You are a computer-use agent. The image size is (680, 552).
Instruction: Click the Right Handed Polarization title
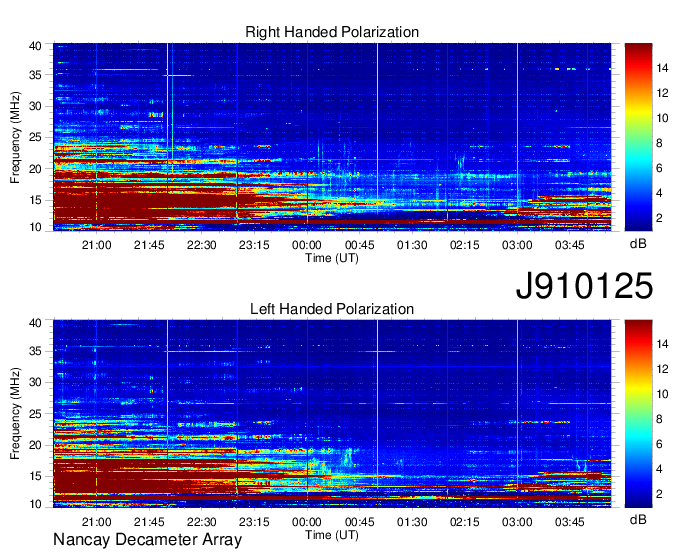[332, 32]
